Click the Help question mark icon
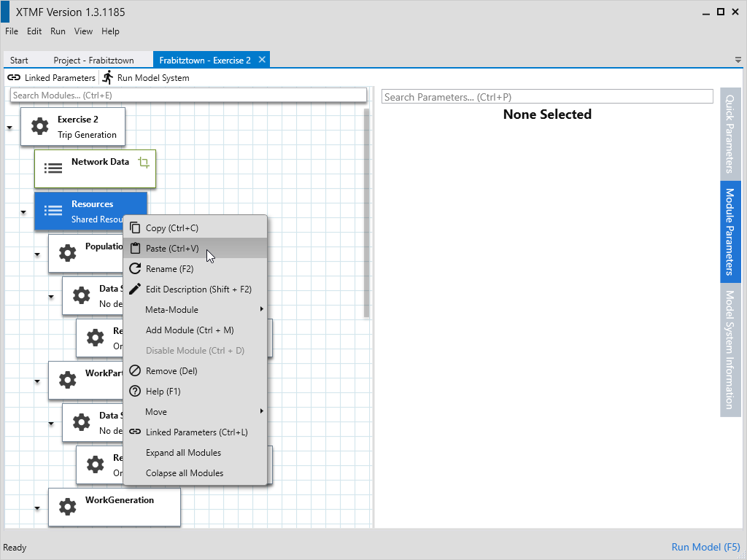Screen dimensions: 747x560 point(134,392)
